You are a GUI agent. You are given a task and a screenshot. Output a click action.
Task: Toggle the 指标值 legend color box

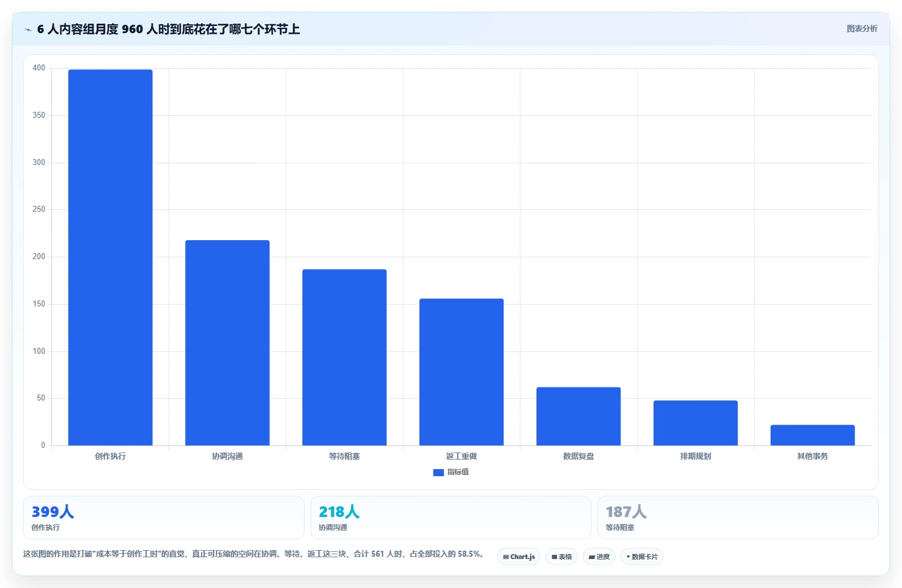(x=438, y=473)
